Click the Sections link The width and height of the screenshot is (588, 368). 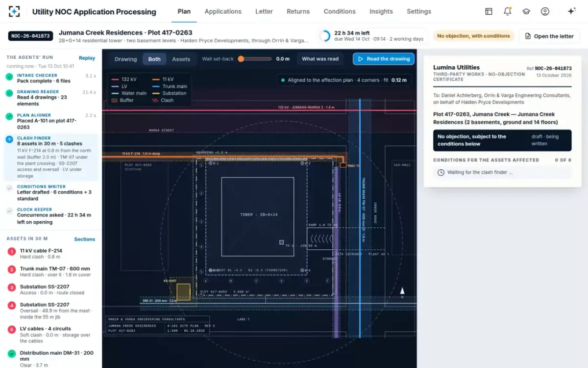[85, 239]
